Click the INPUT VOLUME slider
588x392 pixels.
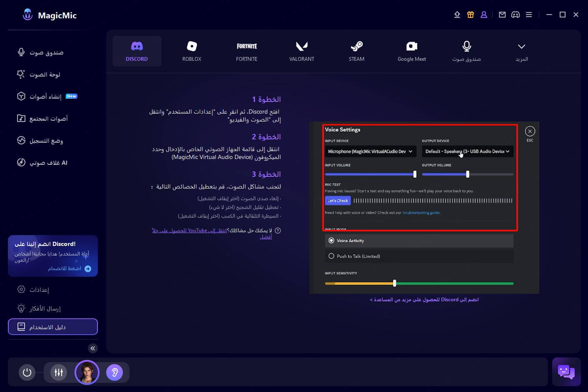370,174
